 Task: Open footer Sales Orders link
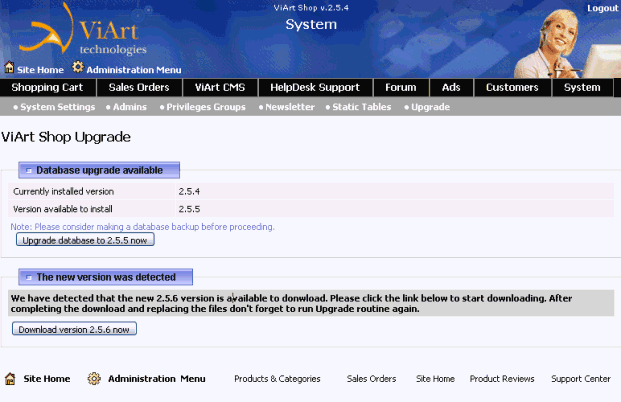tap(371, 379)
